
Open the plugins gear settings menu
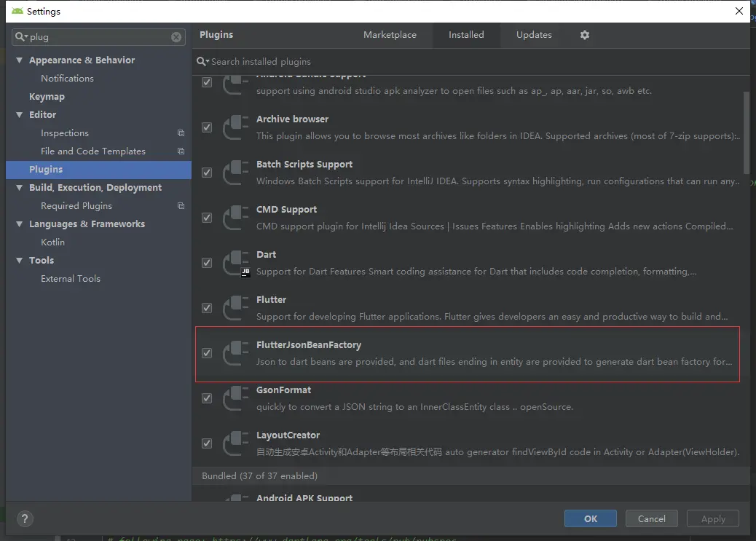[584, 35]
